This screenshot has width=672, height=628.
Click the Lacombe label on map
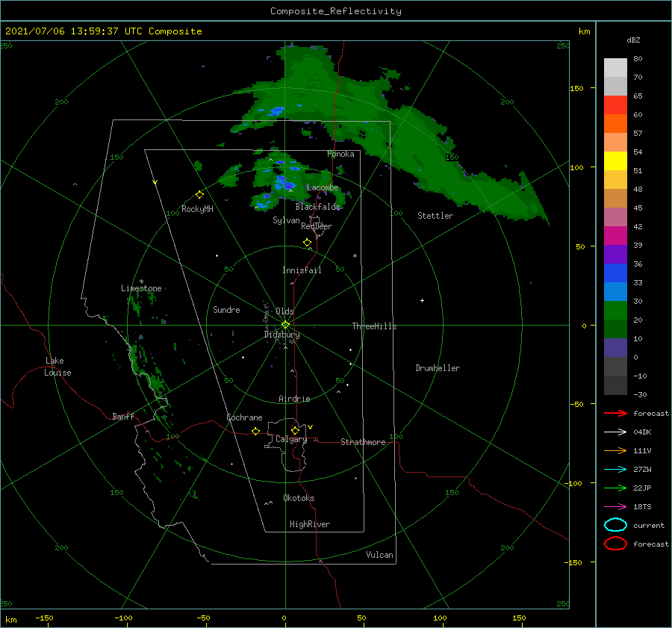pos(323,187)
